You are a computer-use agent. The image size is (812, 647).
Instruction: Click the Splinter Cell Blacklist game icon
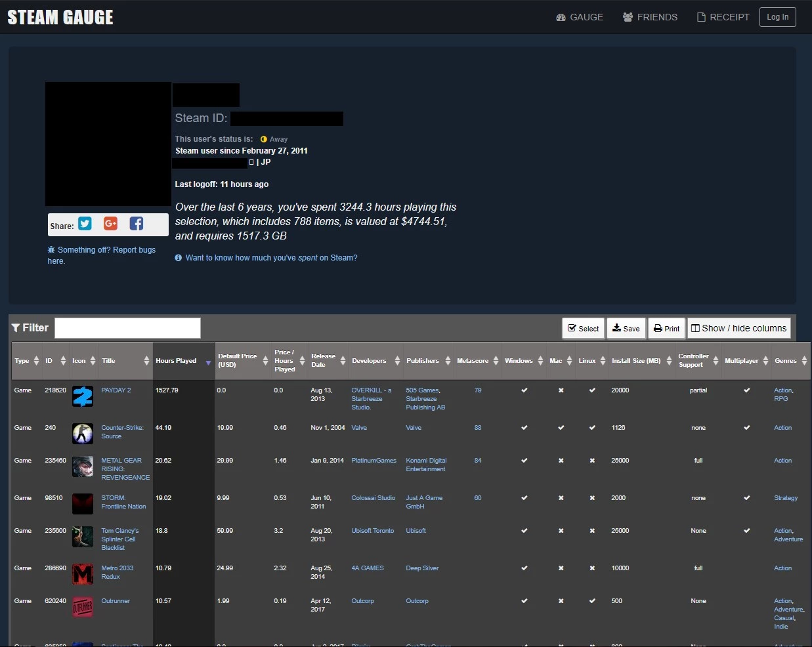(83, 537)
